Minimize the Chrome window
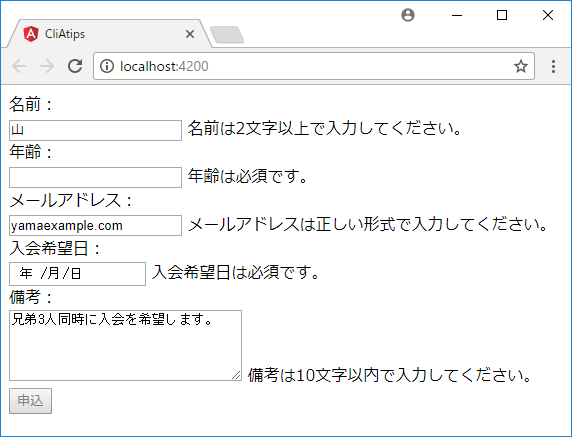The width and height of the screenshot is (572, 437). point(457,15)
